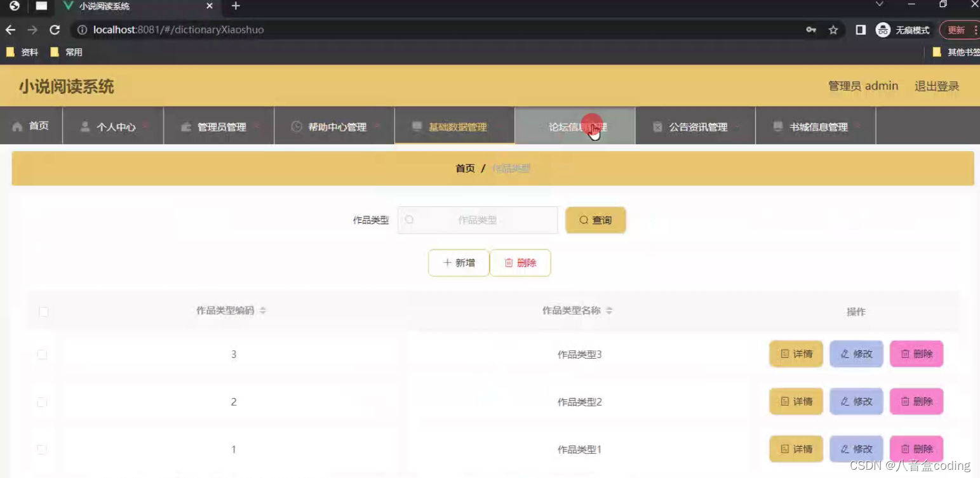Image resolution: width=980 pixels, height=478 pixels.
Task: Open the 书城信息管理 menu
Action: pyautogui.click(x=816, y=126)
